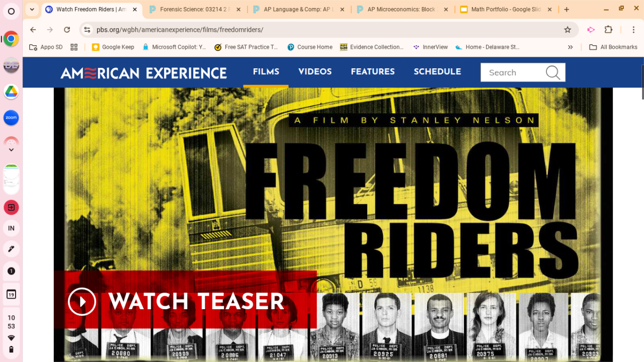
Task: Open the red sign-out shelf icon
Action: (11, 207)
